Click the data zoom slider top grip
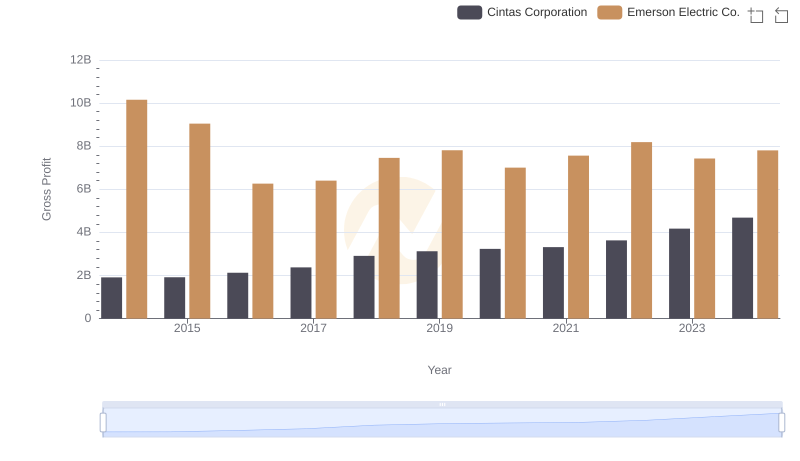This screenshot has width=800, height=461. click(442, 404)
